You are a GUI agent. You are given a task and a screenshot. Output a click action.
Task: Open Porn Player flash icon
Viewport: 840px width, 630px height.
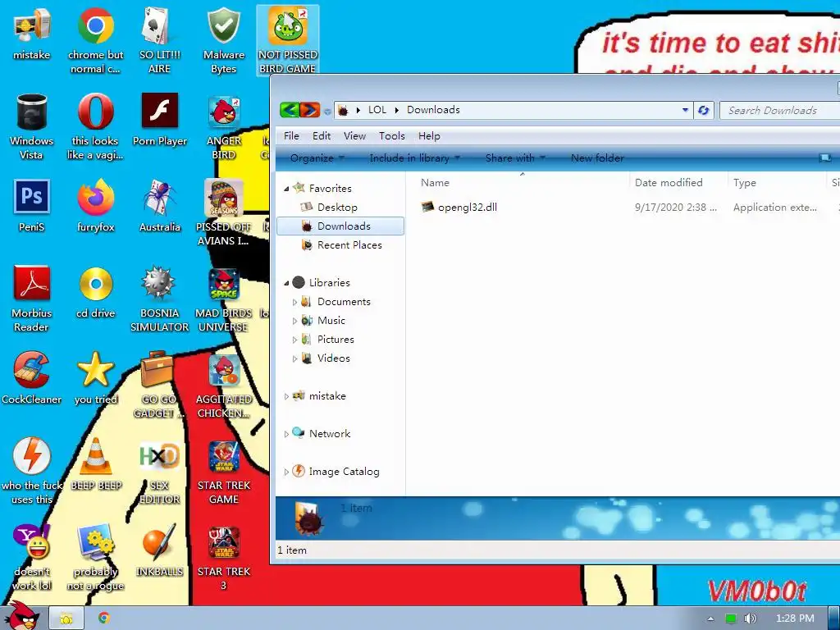[x=160, y=121]
